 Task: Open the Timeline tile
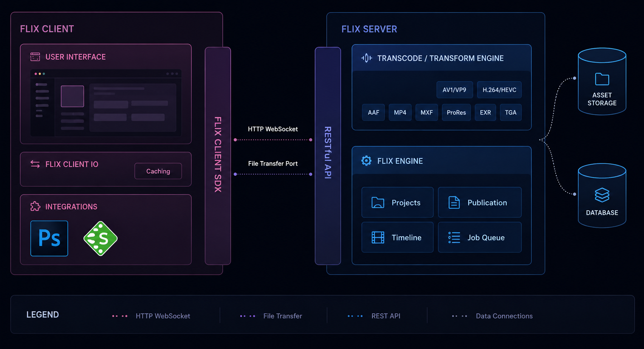[x=397, y=237]
